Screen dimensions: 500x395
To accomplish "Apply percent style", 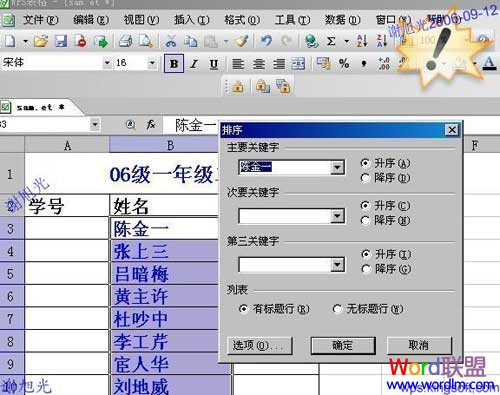I will click(344, 64).
